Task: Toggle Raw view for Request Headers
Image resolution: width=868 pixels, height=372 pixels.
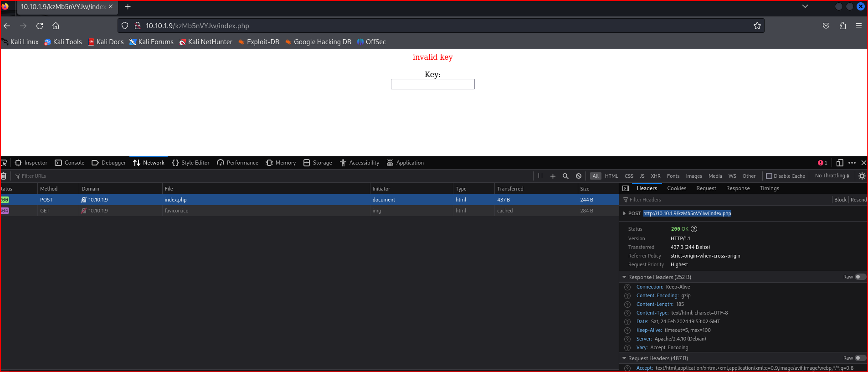Action: click(x=860, y=358)
